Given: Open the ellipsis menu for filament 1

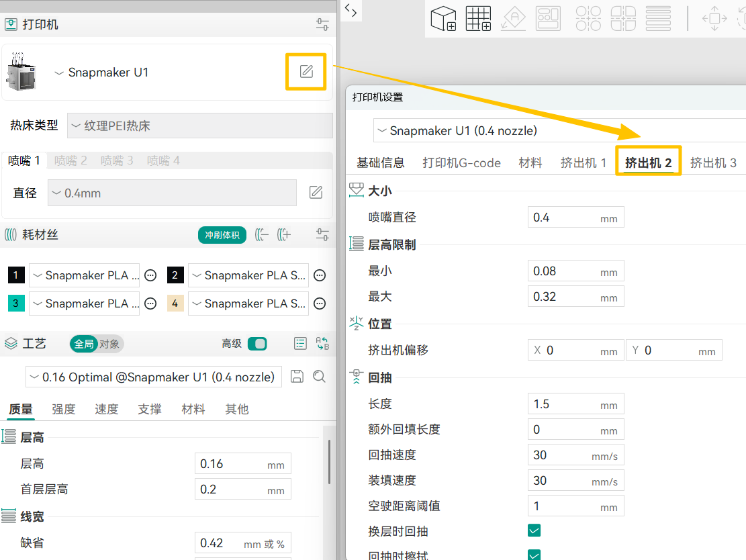Looking at the screenshot, I should [149, 275].
